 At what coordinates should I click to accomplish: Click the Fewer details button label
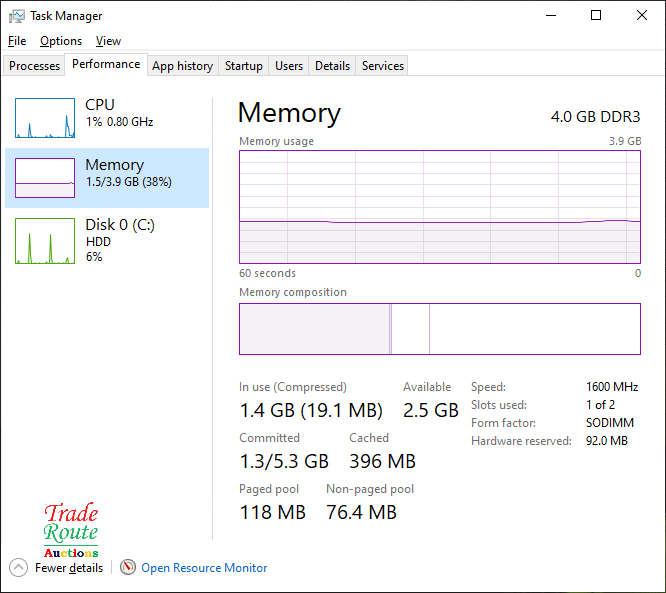point(69,568)
